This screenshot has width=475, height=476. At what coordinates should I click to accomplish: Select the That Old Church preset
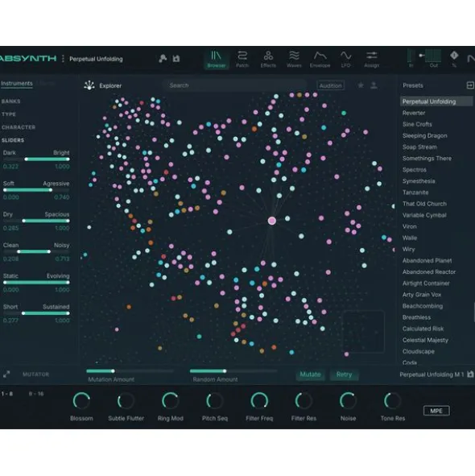424,204
